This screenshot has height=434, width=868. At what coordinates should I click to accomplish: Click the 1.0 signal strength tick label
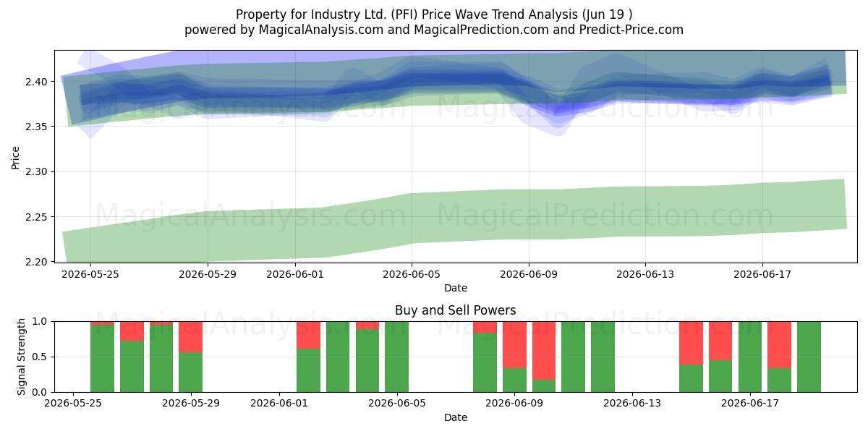(41, 321)
